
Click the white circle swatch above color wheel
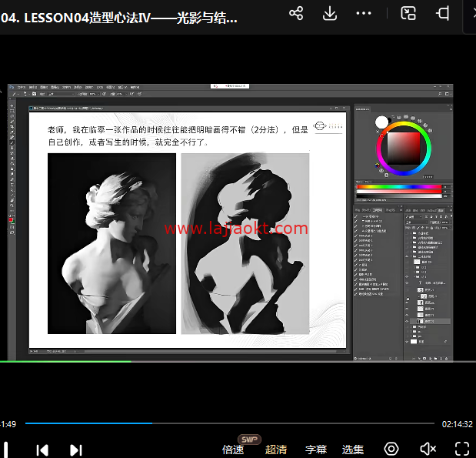pos(381,122)
